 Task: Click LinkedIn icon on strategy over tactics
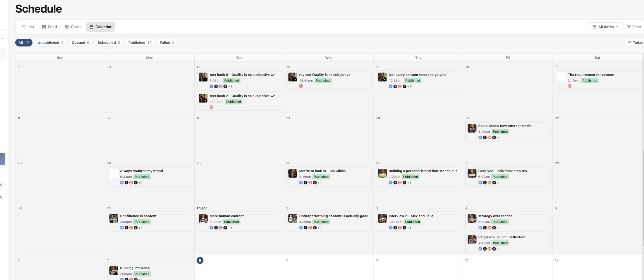(480, 228)
